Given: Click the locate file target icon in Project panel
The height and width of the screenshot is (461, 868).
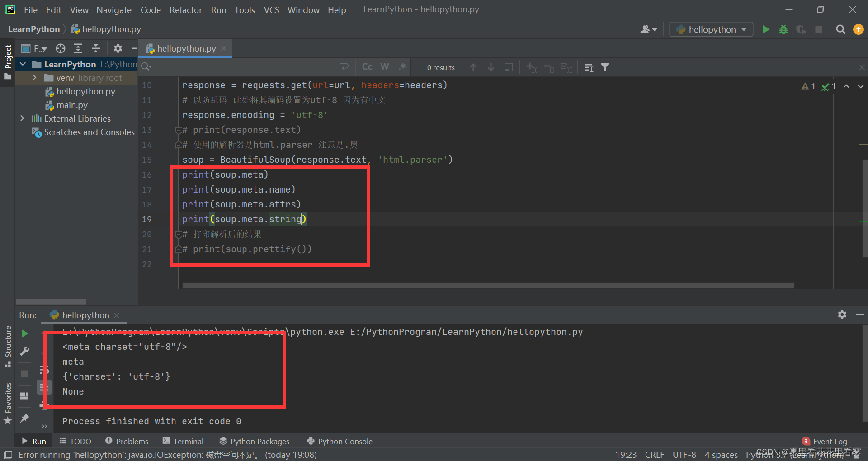Looking at the screenshot, I should (61, 48).
